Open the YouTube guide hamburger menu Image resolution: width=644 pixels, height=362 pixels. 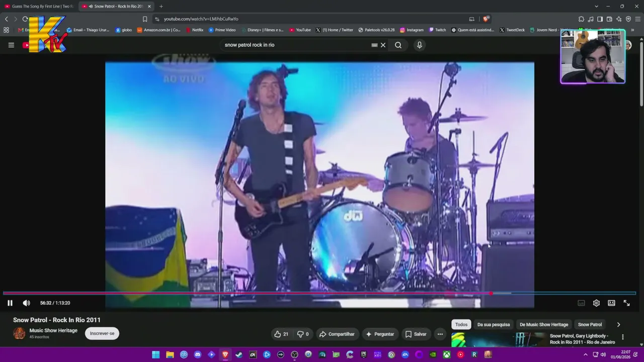click(x=11, y=45)
